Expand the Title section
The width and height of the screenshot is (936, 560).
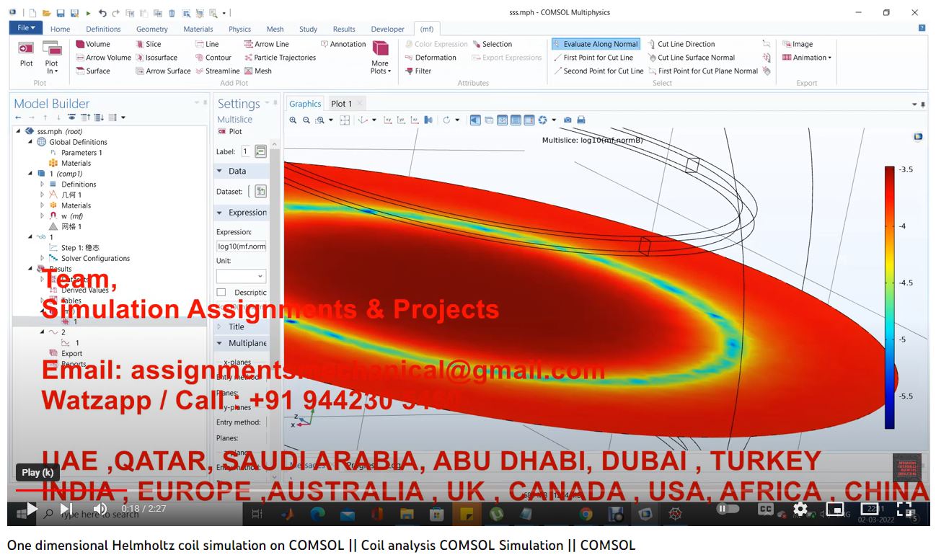click(219, 326)
